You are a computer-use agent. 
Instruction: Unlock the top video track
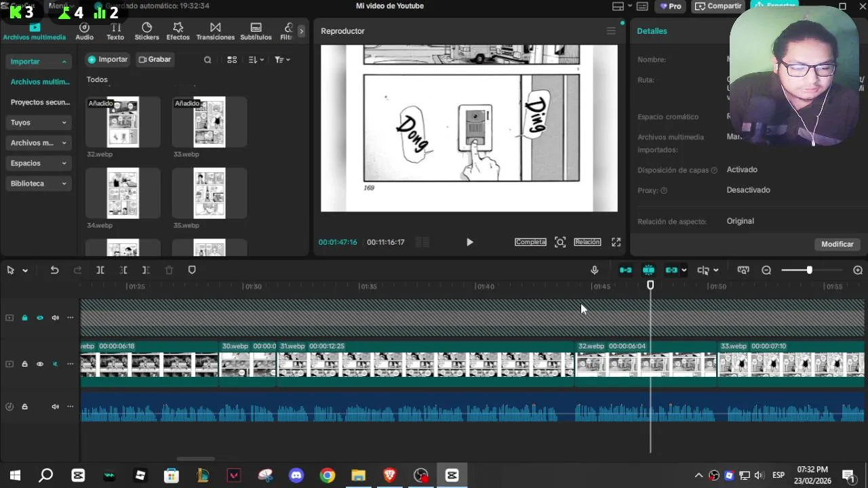[x=24, y=318]
